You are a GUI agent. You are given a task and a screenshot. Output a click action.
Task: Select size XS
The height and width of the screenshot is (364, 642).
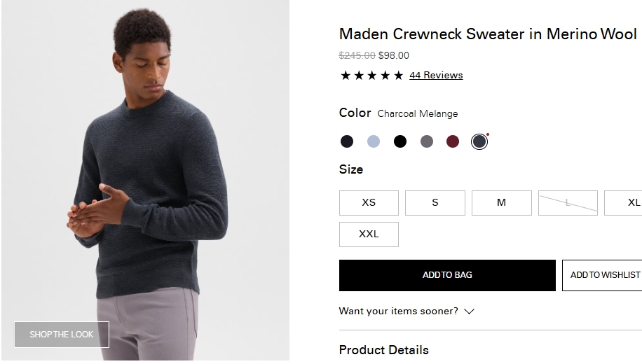(369, 203)
